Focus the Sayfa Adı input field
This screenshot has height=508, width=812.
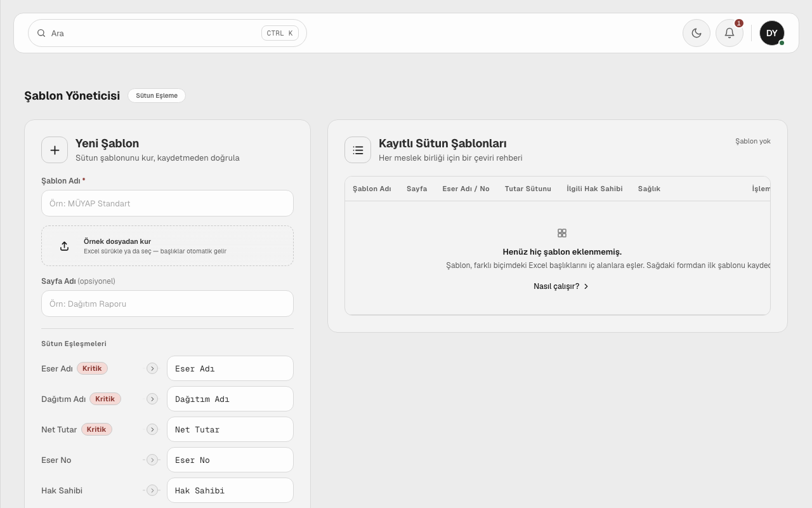click(167, 304)
